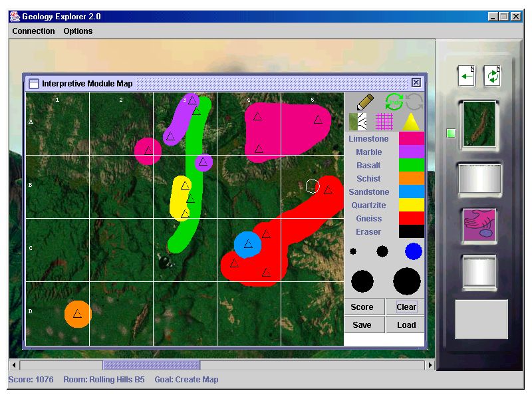This screenshot has width=532, height=399.
Task: Click the green refresh page icon
Action: (492, 76)
